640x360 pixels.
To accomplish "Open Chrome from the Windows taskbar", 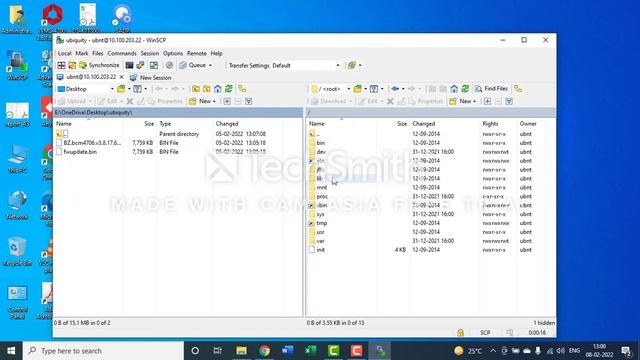I will [264, 351].
